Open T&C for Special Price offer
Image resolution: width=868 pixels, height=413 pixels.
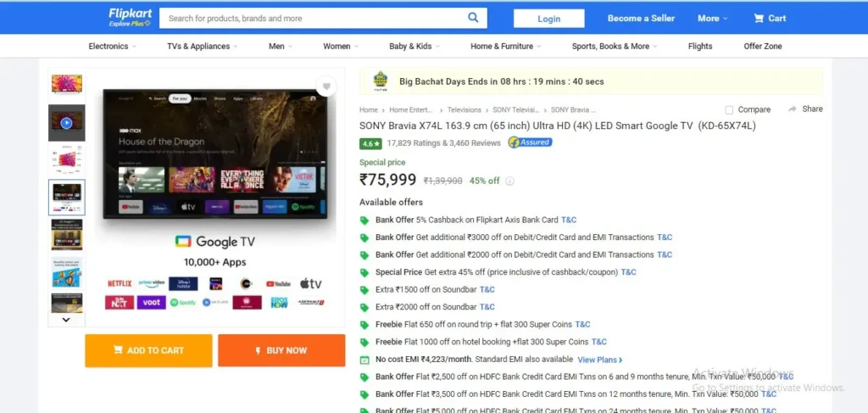pyautogui.click(x=628, y=272)
